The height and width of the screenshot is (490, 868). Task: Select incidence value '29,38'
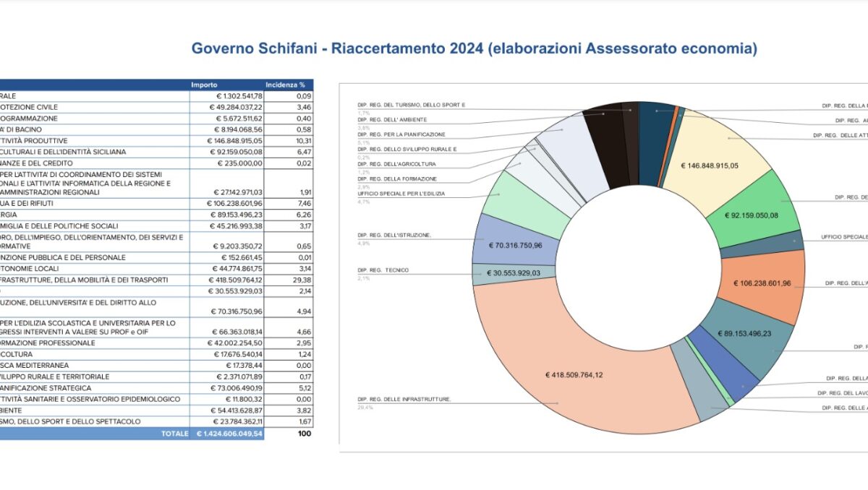[x=302, y=280]
